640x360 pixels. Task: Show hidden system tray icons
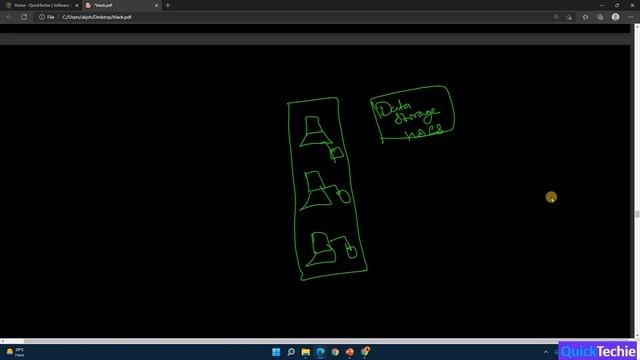[546, 352]
